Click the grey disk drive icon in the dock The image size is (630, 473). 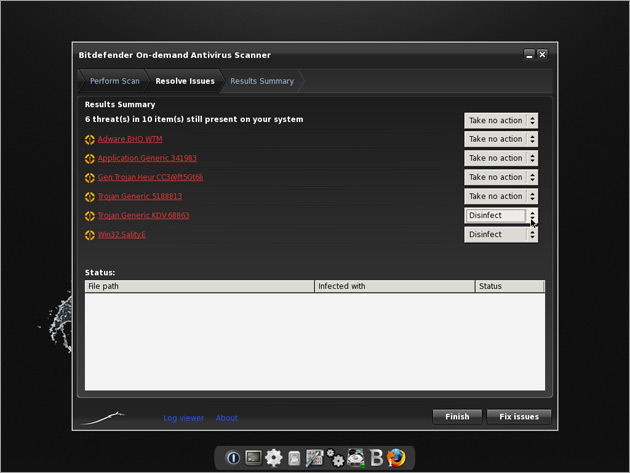coord(294,458)
